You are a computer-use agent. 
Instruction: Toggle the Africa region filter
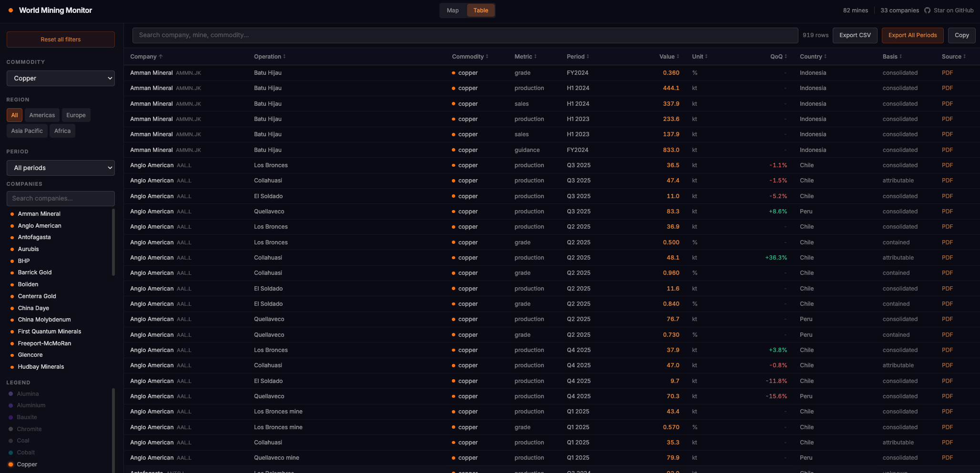(x=62, y=131)
